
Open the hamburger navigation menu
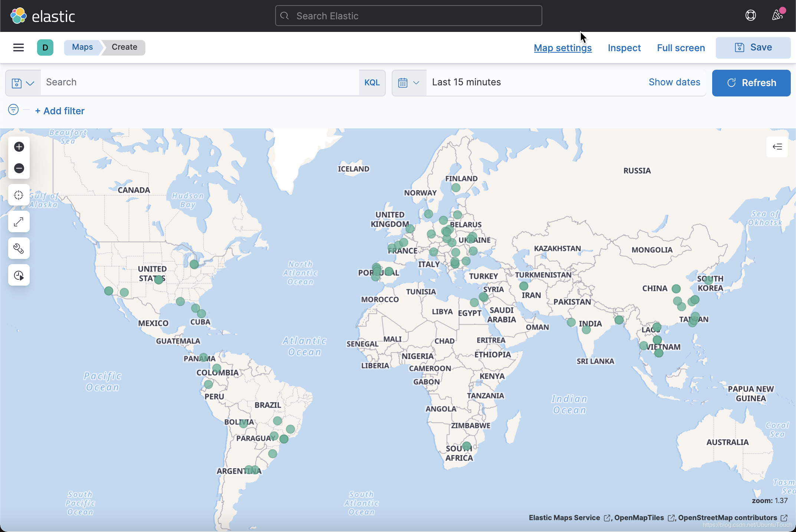click(x=19, y=47)
